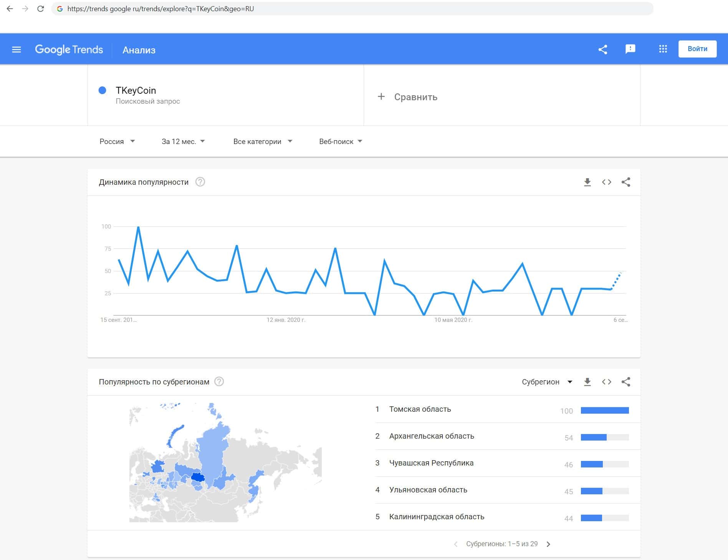Expand the Все категории dropdown

[263, 141]
